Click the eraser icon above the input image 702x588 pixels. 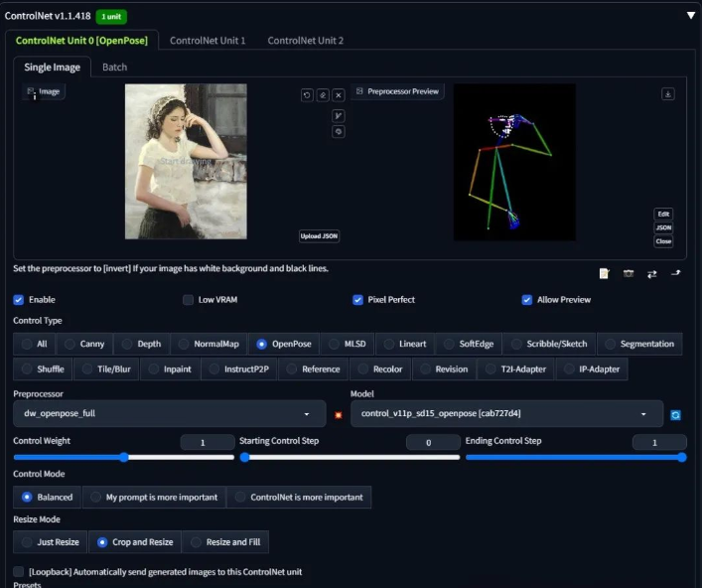coord(323,95)
